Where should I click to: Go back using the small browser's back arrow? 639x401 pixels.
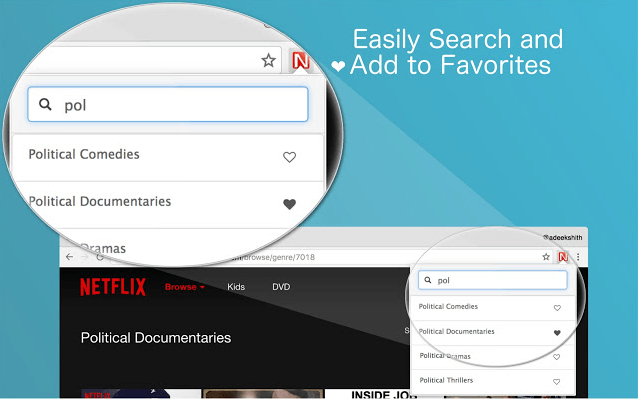(x=69, y=257)
